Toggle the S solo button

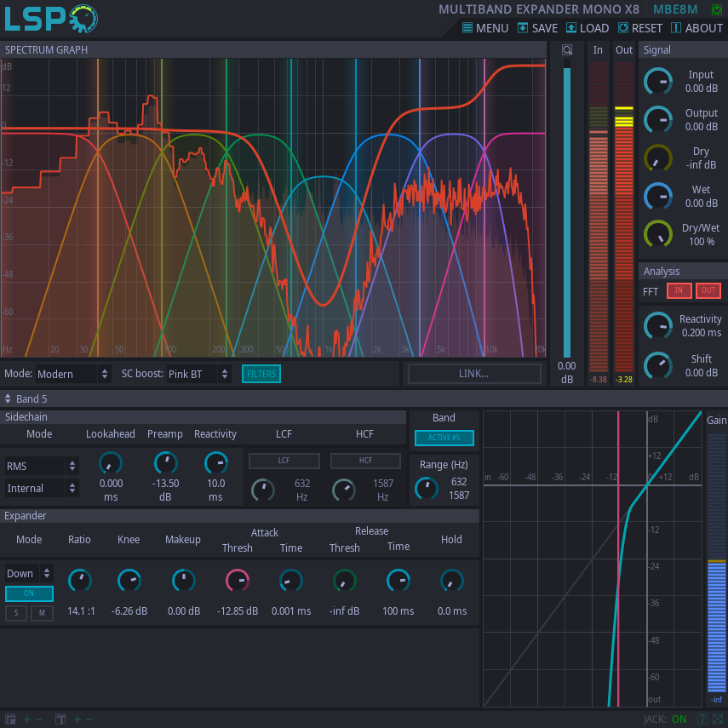[x=16, y=613]
